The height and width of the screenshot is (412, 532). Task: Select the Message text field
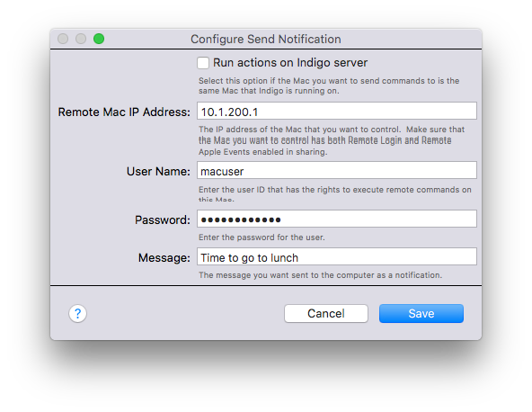pyautogui.click(x=337, y=256)
